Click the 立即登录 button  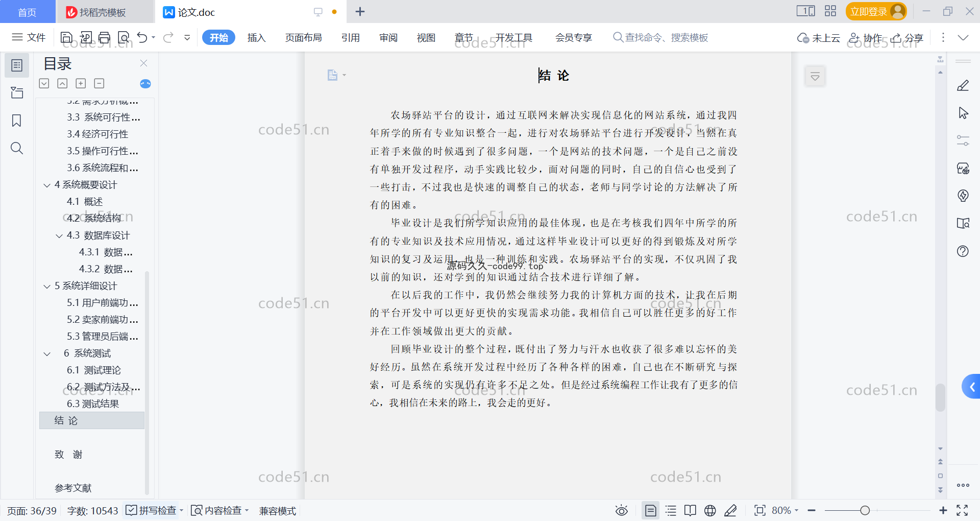pos(876,11)
